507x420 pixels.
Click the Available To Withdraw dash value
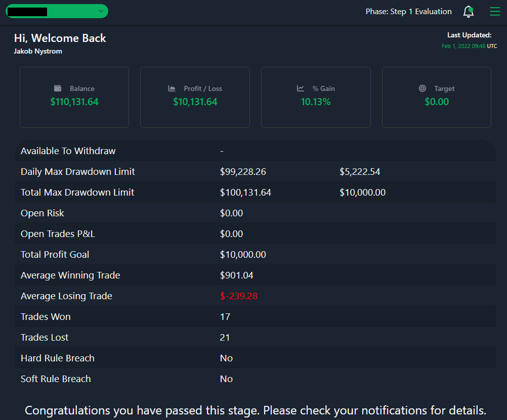click(222, 151)
